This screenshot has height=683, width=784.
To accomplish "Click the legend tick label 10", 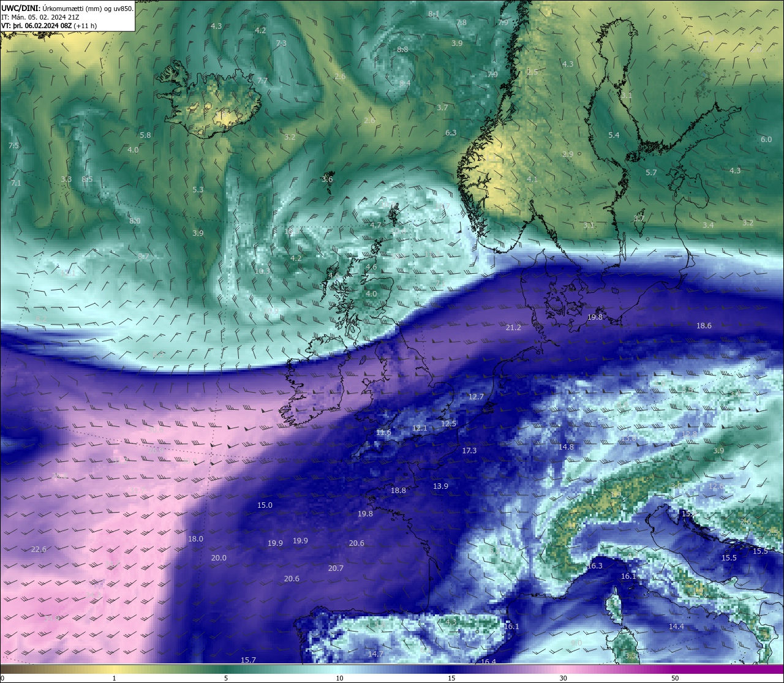I will click(339, 678).
